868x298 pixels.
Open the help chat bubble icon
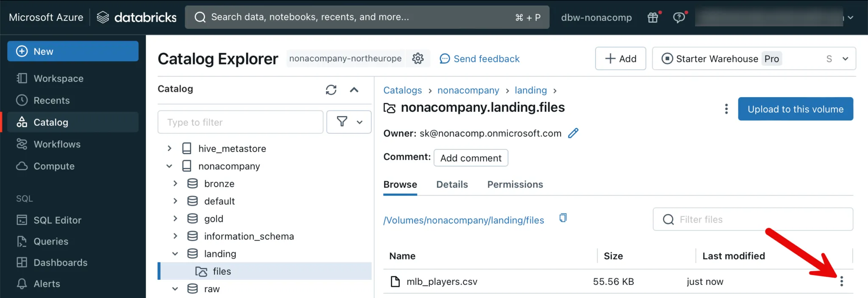(679, 17)
